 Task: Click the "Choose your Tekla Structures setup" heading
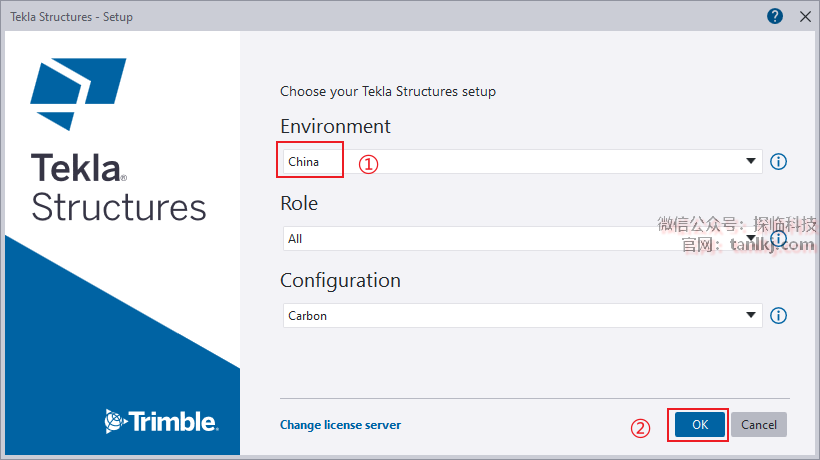coord(388,92)
